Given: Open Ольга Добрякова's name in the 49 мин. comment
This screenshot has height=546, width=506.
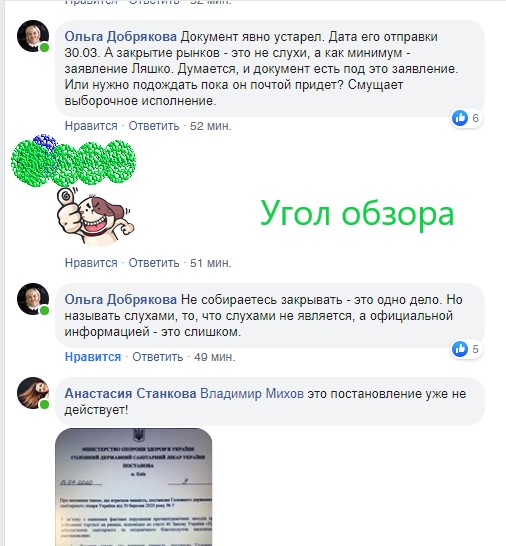Looking at the screenshot, I should (x=121, y=299).
